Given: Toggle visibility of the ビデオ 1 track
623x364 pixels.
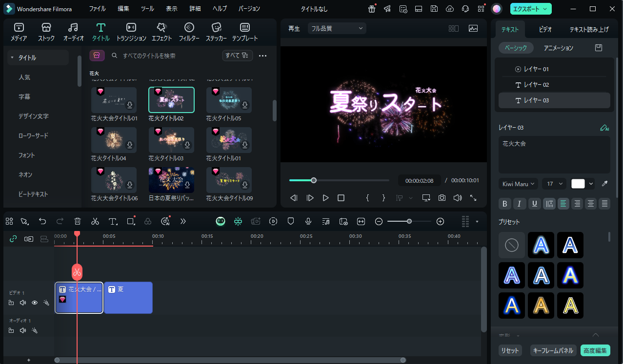Looking at the screenshot, I should pos(35,303).
